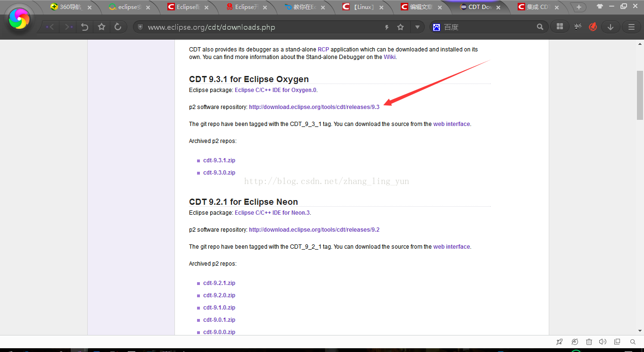Expand the address bar dropdown arrow
The width and height of the screenshot is (644, 352).
click(x=417, y=27)
